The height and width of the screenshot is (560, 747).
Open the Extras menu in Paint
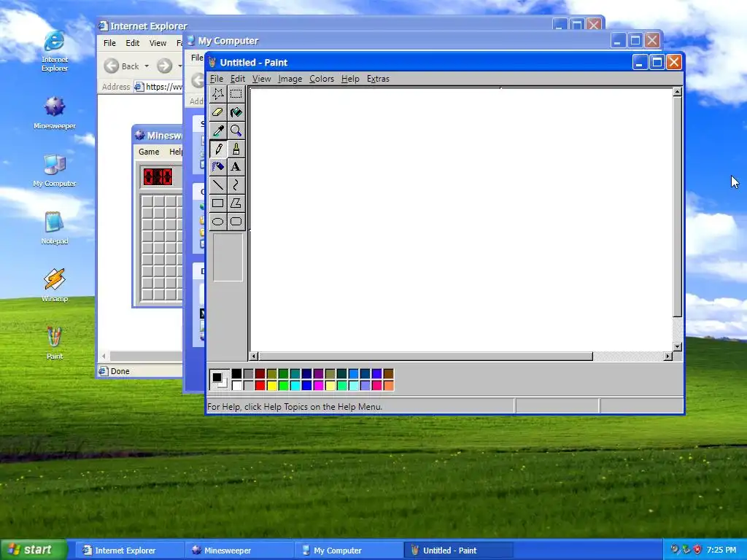point(378,79)
